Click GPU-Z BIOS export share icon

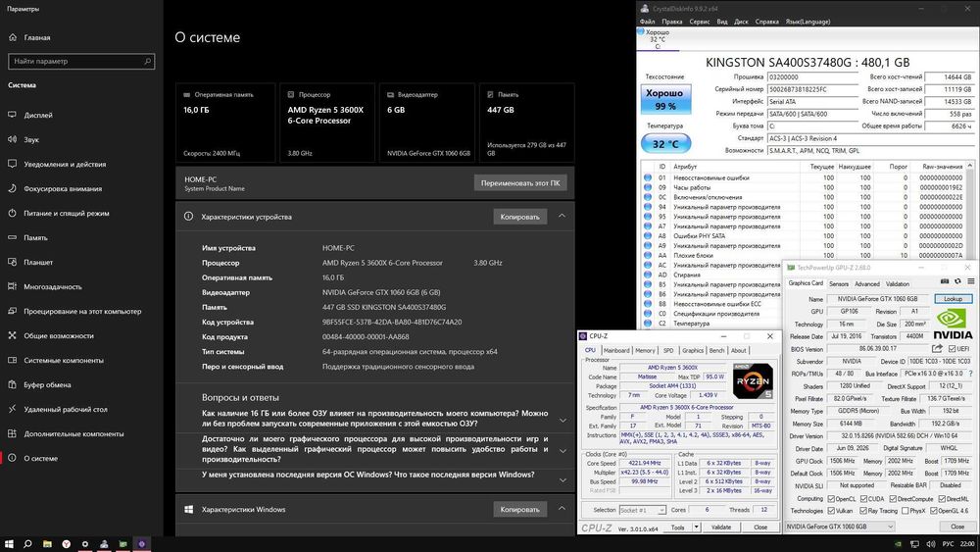[x=937, y=348]
